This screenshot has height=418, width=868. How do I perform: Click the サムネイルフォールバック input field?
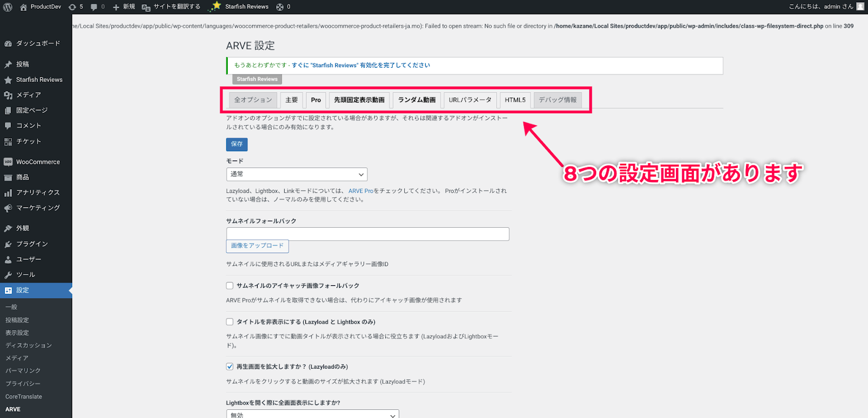[x=368, y=234]
